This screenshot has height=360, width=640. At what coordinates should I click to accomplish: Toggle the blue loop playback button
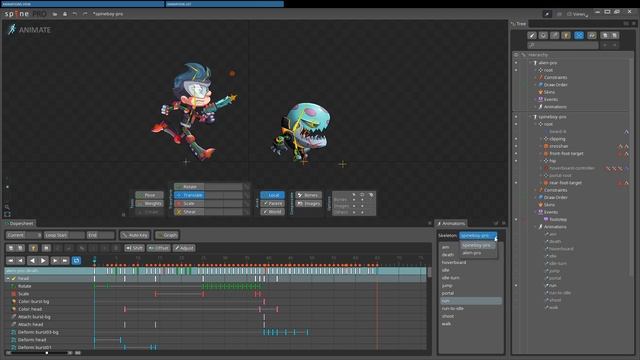[x=76, y=260]
